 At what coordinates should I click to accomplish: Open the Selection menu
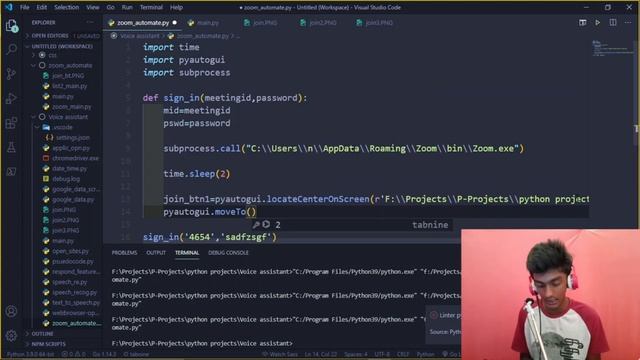(66, 7)
